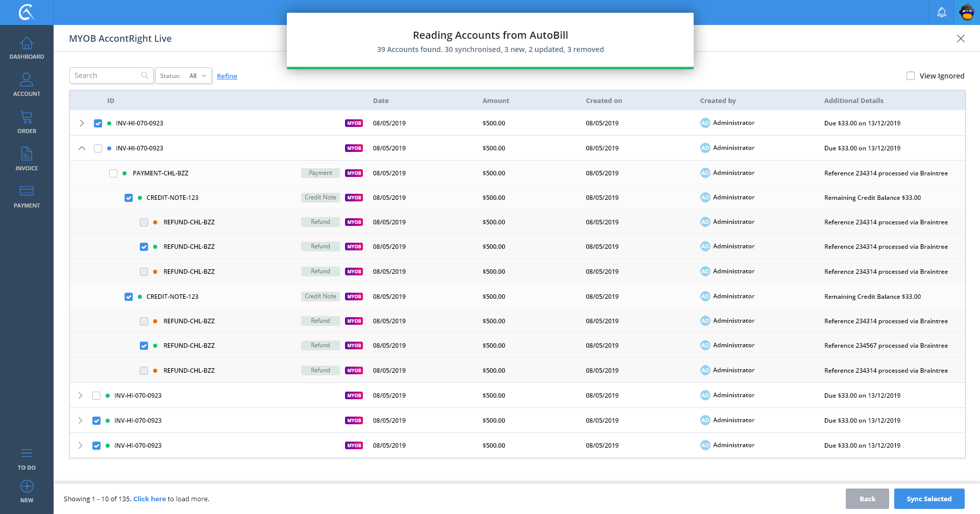Viewport: 980px width, 514px height.
Task: Tick the PAYMENT-CHL-BZZ row checkbox
Action: (x=113, y=173)
